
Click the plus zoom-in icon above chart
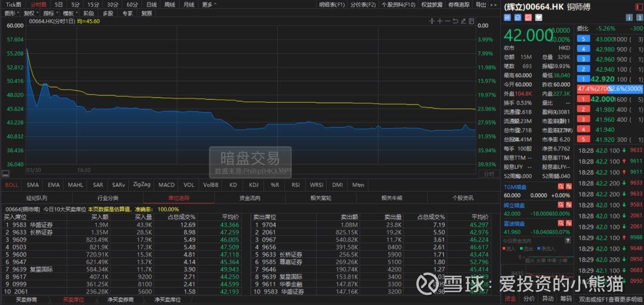[x=439, y=21]
